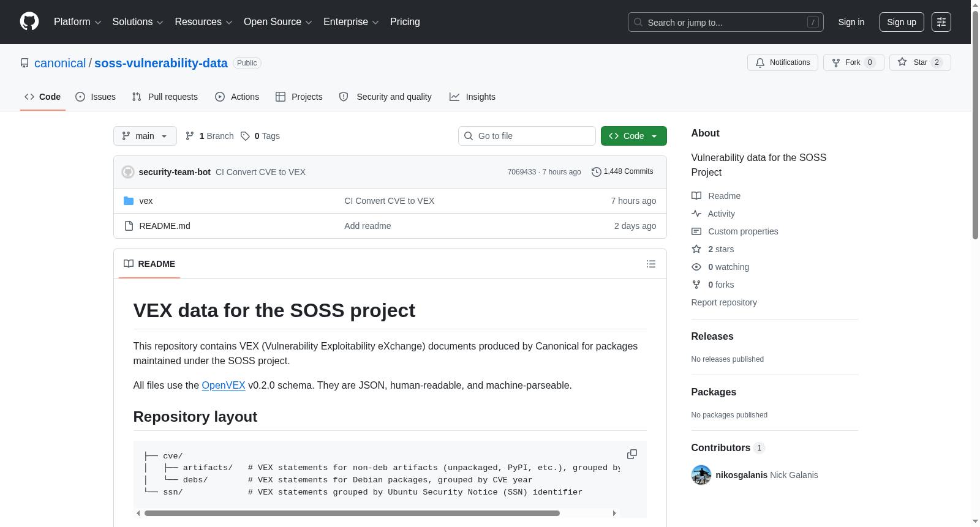Click the book icon beside Readme in About
980x527 pixels.
tap(696, 196)
